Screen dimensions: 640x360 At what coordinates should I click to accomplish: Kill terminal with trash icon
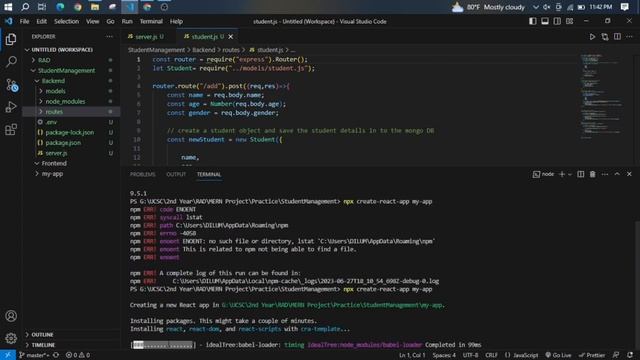(593, 174)
